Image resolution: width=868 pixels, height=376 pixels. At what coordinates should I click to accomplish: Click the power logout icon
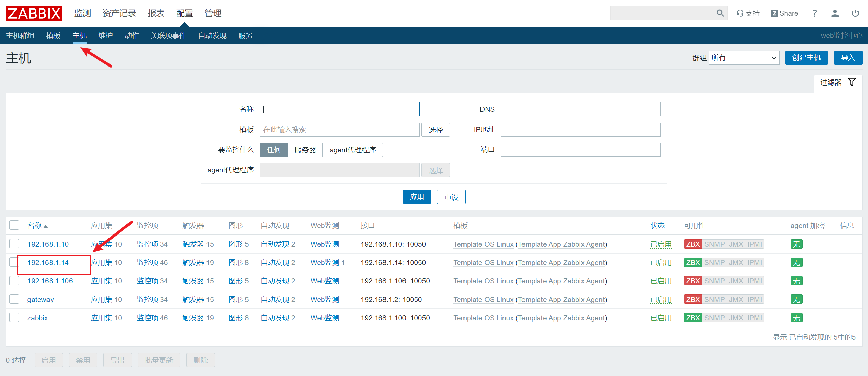pos(855,13)
